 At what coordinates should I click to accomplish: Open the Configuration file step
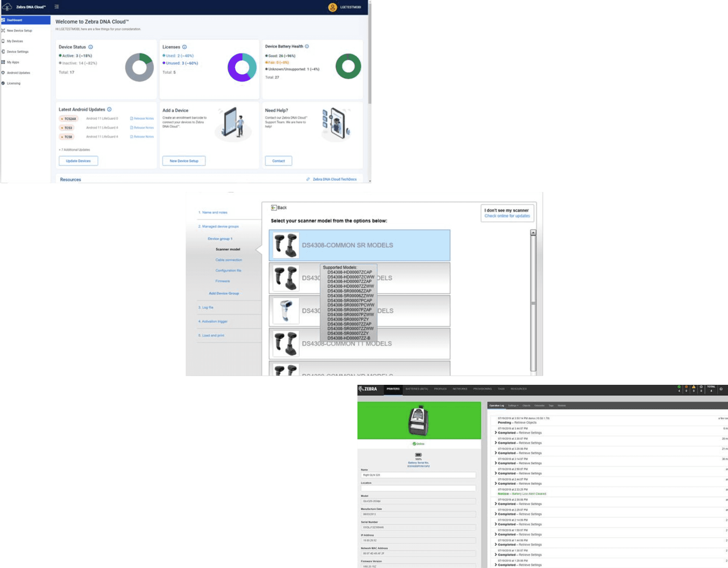[x=228, y=270]
